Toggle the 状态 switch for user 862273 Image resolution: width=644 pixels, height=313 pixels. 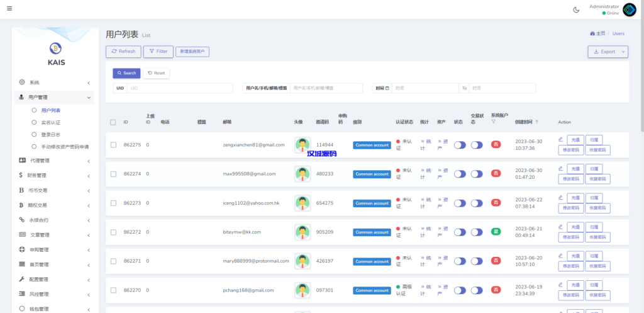[x=460, y=203]
